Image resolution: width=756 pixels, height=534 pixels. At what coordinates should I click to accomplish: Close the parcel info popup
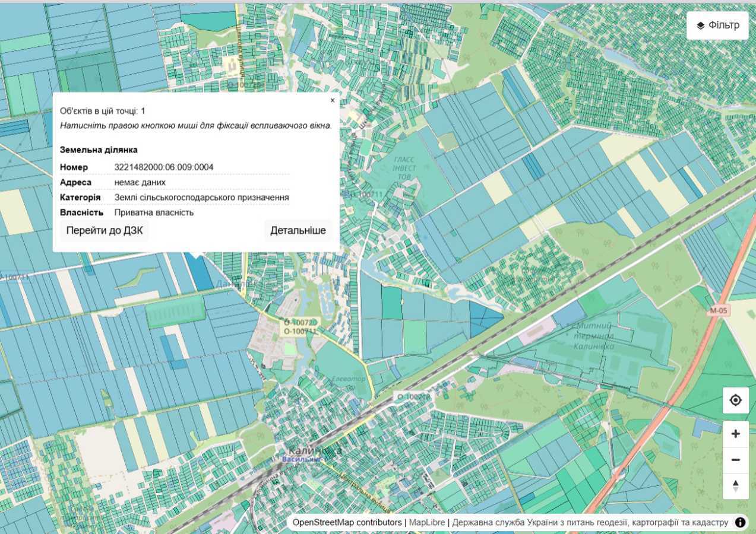pyautogui.click(x=333, y=100)
